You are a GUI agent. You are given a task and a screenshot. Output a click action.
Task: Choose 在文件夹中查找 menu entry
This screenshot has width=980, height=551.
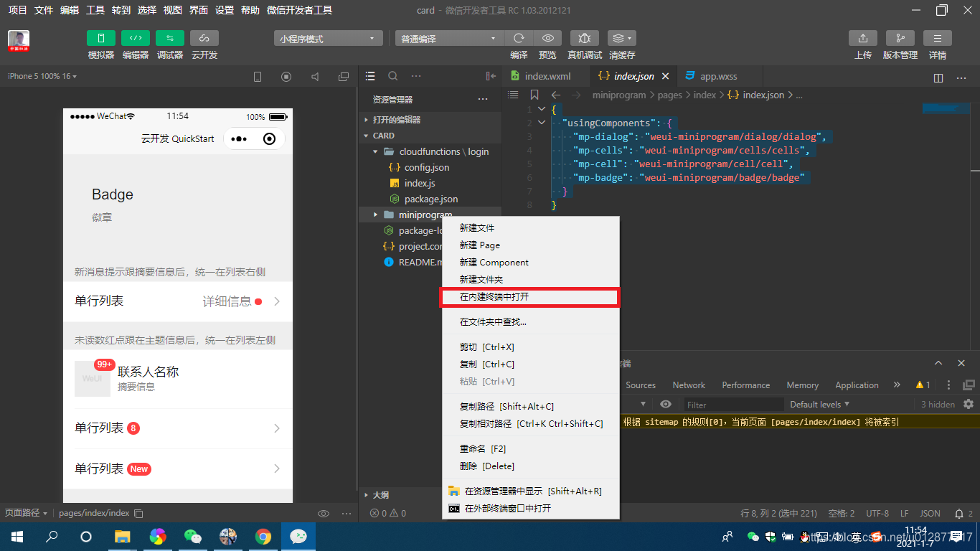[530, 322]
